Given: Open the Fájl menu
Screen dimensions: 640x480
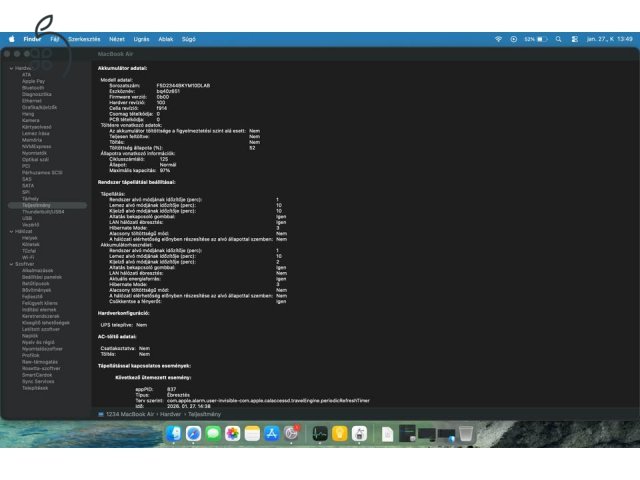Looking at the screenshot, I should 55,38.
